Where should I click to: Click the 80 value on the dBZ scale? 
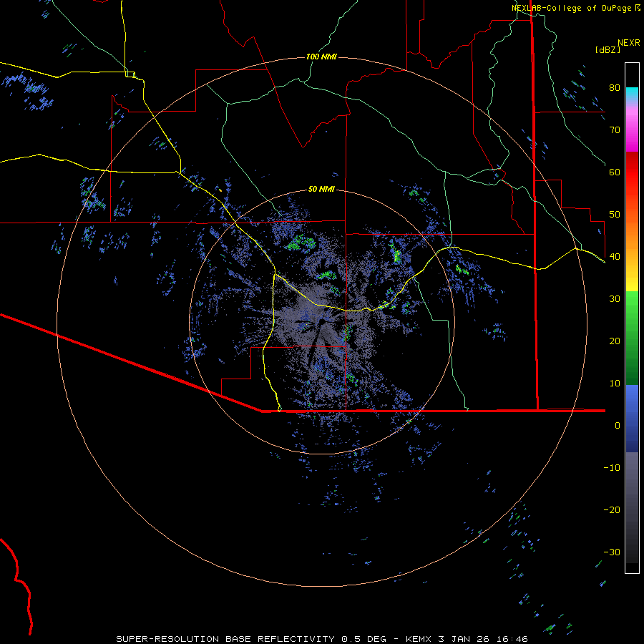tap(615, 88)
